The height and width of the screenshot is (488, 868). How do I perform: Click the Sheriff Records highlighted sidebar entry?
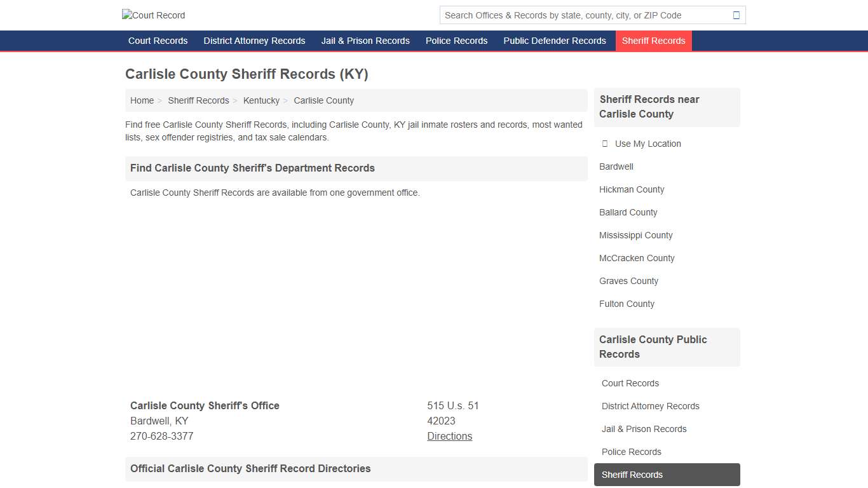pyautogui.click(x=632, y=475)
